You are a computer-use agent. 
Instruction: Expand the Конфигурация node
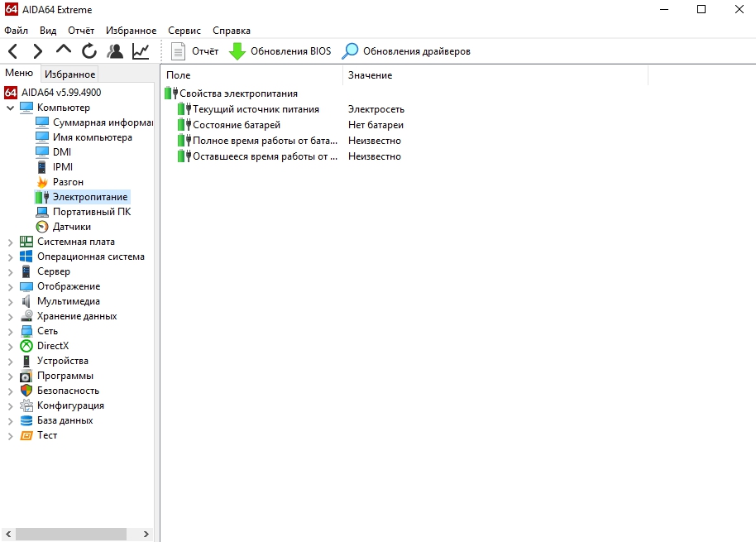pos(10,406)
